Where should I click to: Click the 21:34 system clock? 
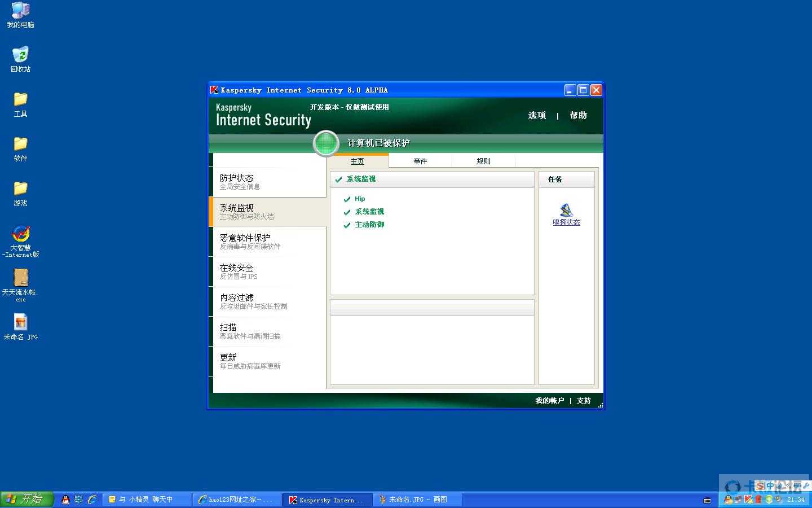[x=796, y=500]
